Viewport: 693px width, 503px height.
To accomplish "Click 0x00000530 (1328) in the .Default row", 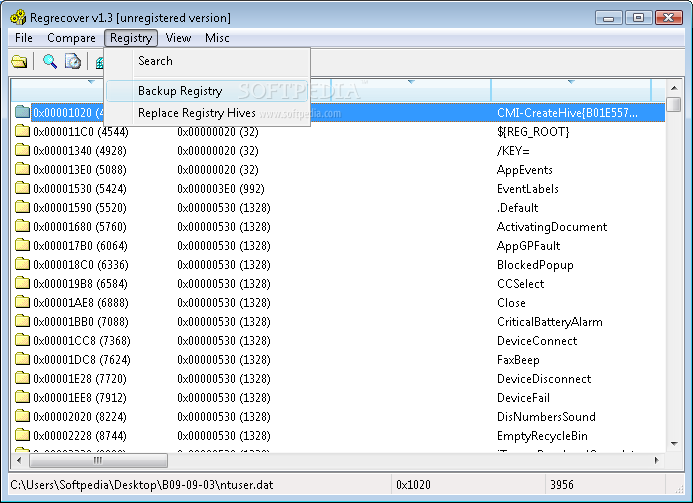I will point(224,208).
